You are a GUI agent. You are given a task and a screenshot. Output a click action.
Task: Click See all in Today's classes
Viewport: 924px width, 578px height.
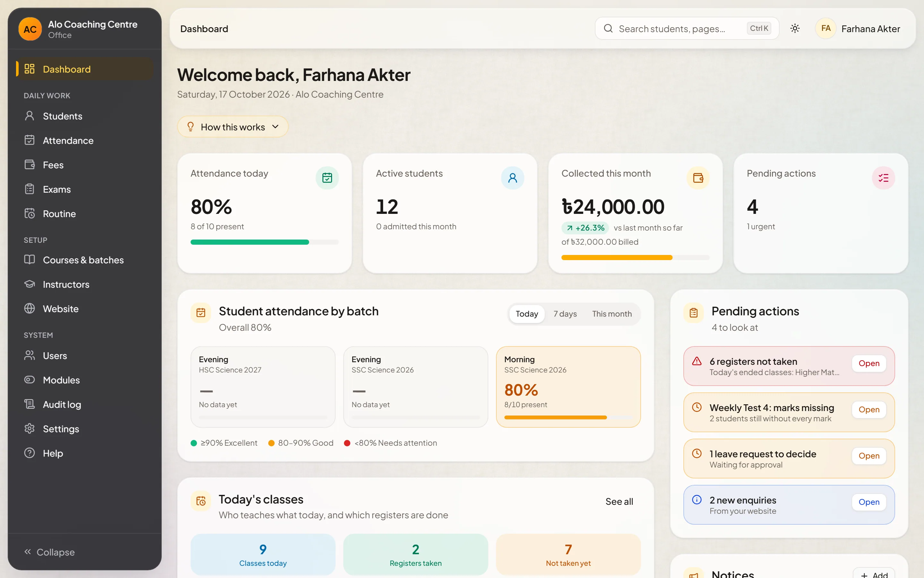619,502
